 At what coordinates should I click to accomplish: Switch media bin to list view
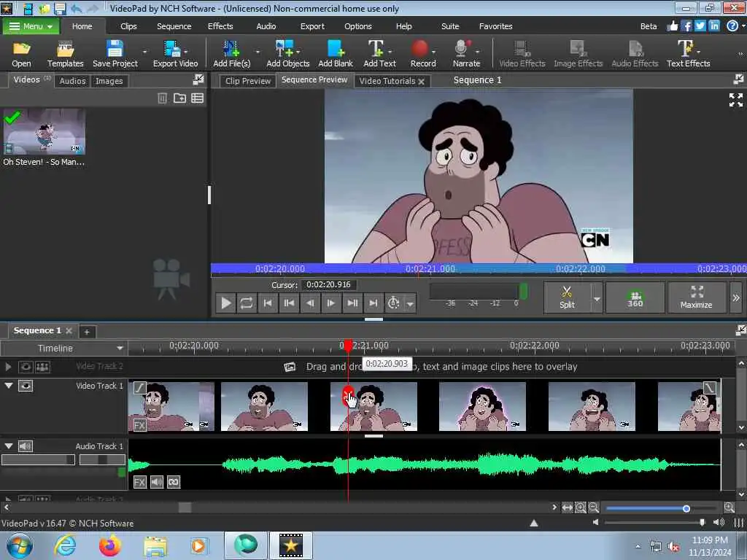197,98
